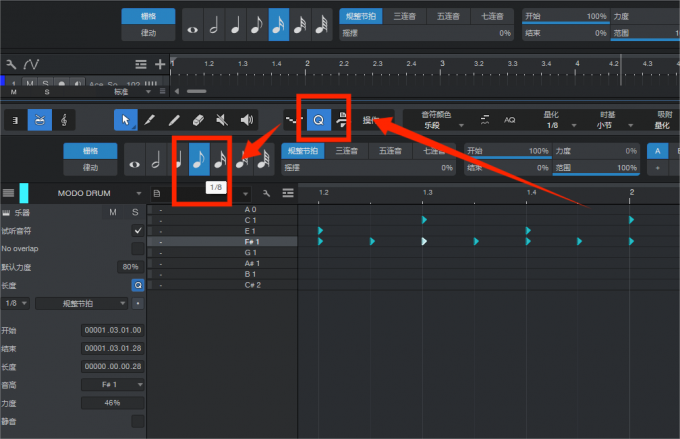Toggle the A button in the lower quantize panel
Viewport: 680px width, 439px height.
click(657, 151)
